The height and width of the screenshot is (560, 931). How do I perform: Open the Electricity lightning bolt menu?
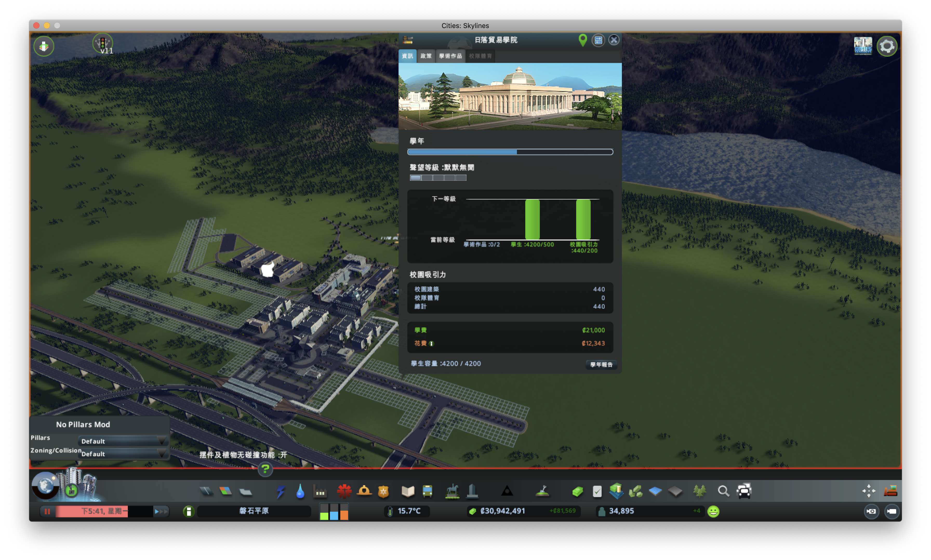tap(280, 491)
